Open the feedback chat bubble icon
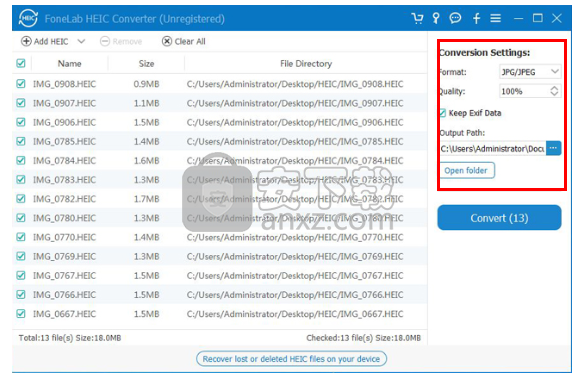This screenshot has height=388, width=581. click(455, 18)
